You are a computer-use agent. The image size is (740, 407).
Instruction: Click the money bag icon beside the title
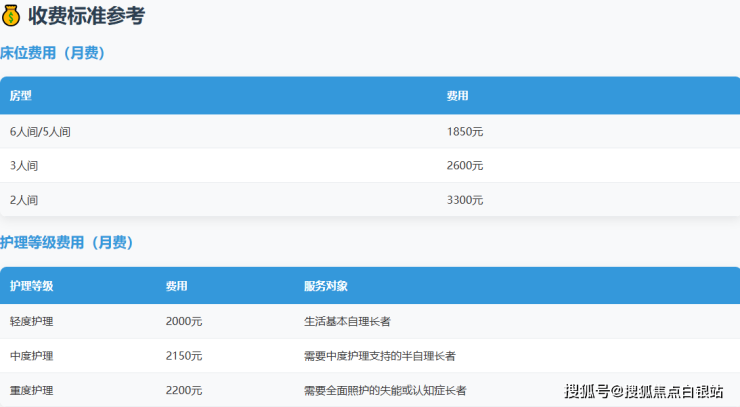(x=11, y=16)
